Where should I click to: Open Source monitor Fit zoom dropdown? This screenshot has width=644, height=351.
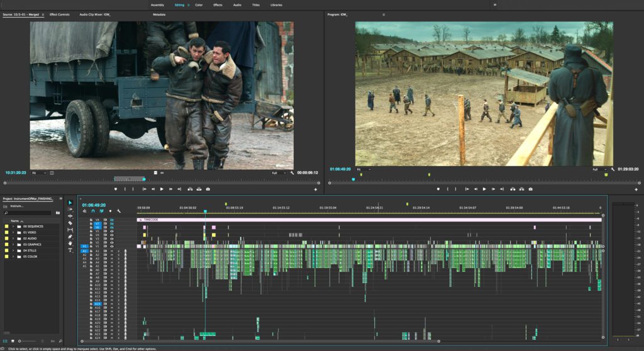point(39,173)
